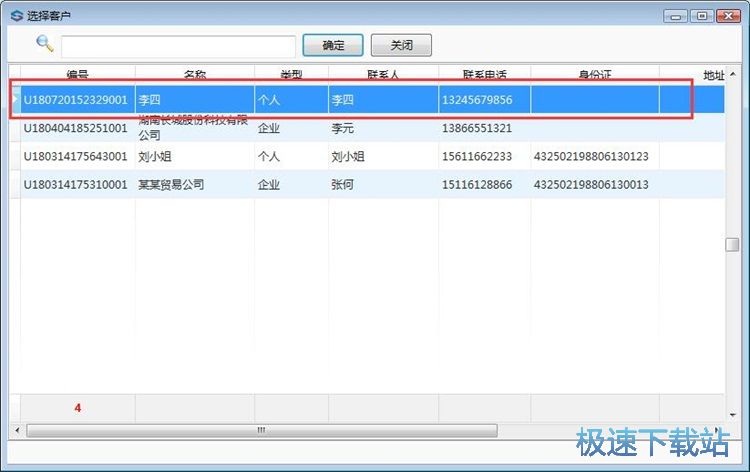Minimize the 选择客户 window
This screenshot has width=750, height=472.
tap(675, 17)
